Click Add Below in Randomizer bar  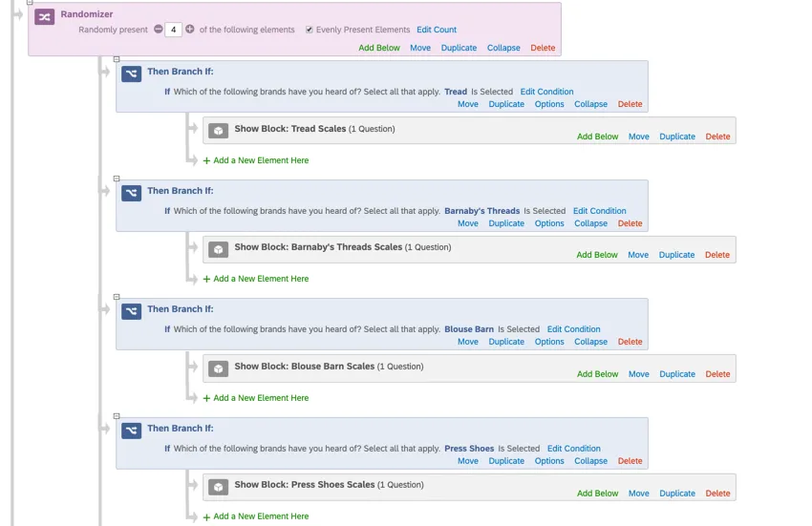[x=379, y=48]
